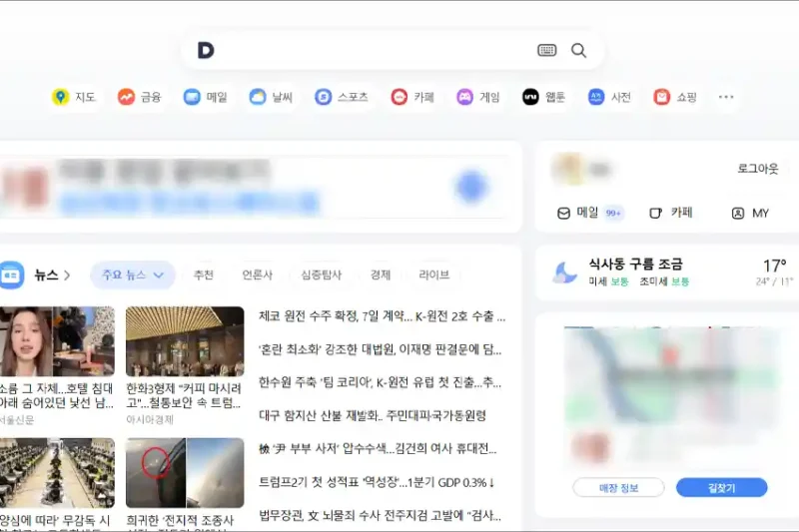Open the virtual keyboard icon
The width and height of the screenshot is (799, 532).
click(x=546, y=50)
